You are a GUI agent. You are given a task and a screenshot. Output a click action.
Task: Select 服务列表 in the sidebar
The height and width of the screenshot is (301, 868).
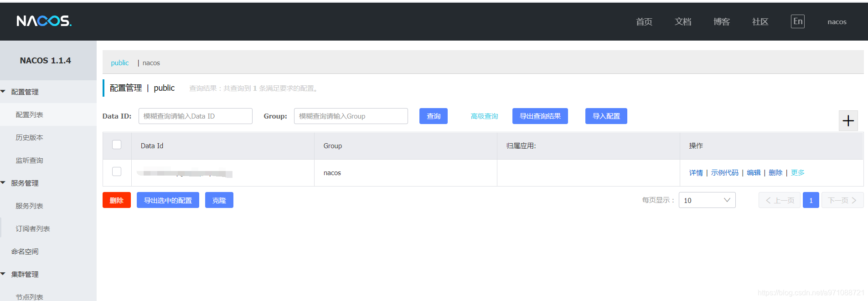pos(29,206)
